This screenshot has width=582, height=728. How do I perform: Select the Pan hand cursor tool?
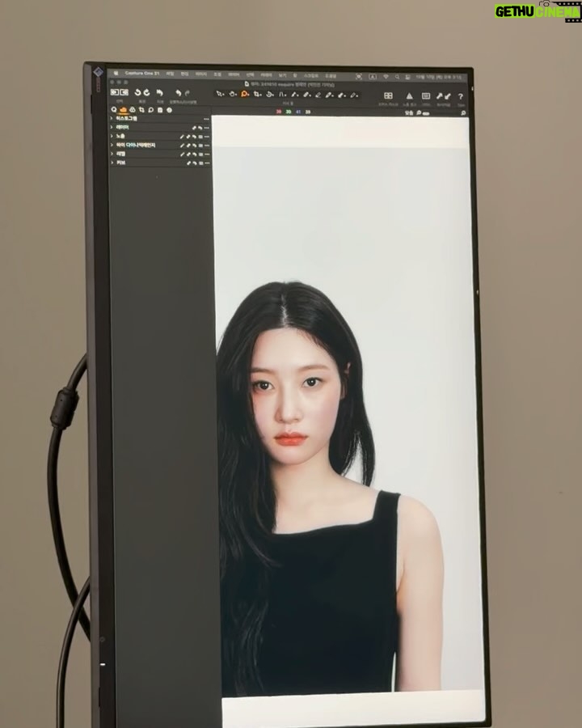click(x=232, y=94)
